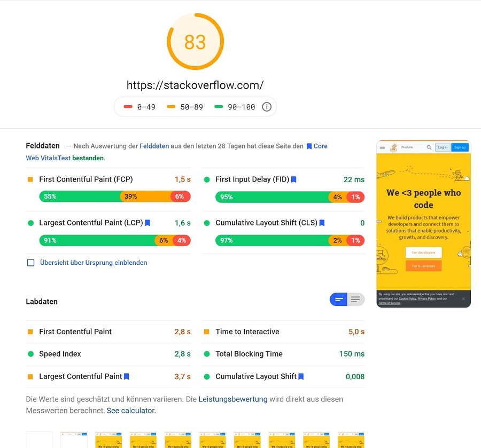Click the last filmstrip thumbnail on the right
Screen dimensions: 481x448
click(351, 440)
